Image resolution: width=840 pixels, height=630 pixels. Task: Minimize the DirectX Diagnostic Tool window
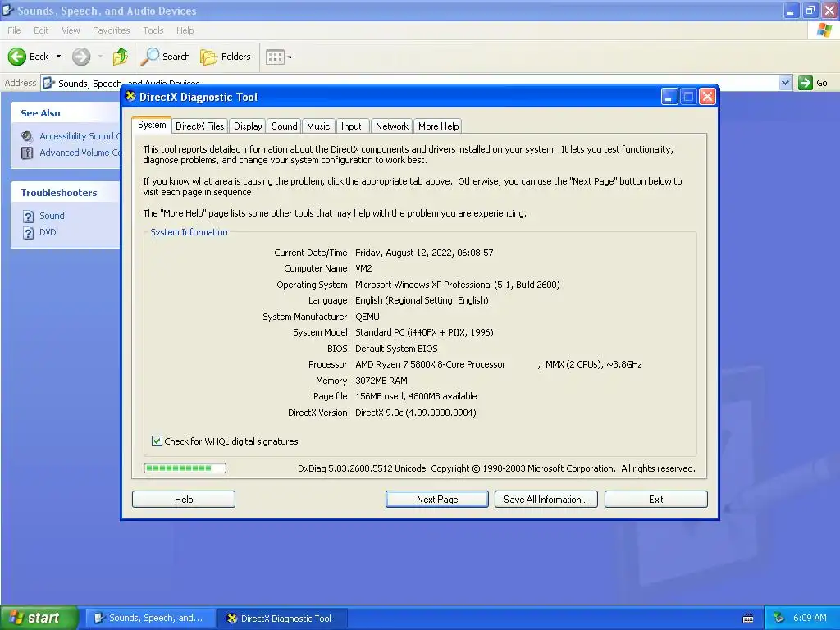click(669, 97)
